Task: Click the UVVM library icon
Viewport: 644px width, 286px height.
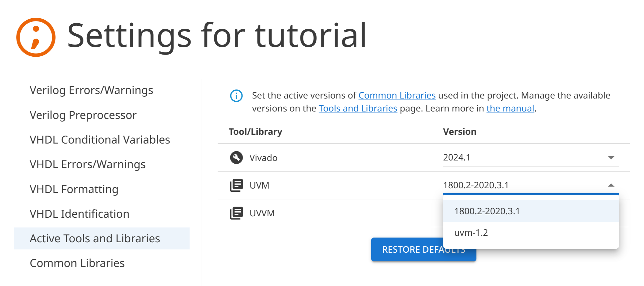Action: 236,213
